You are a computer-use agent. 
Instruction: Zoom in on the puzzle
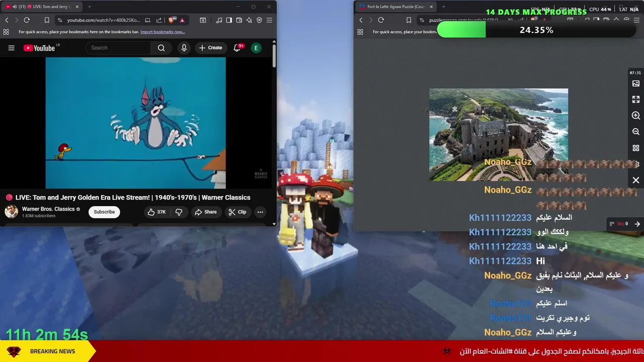(636, 116)
